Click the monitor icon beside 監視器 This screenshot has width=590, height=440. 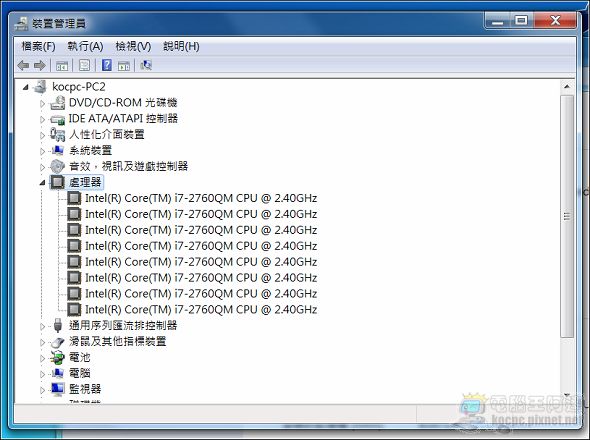58,390
